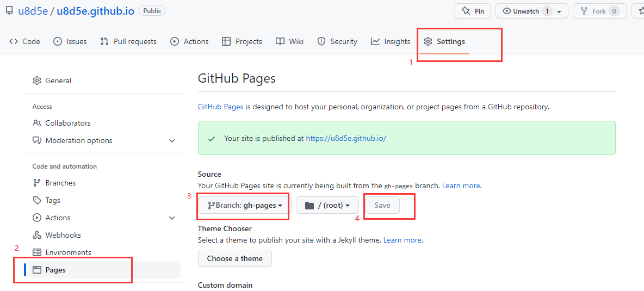The width and height of the screenshot is (644, 291).
Task: Open the GitHub Pages documentation link
Action: pos(220,107)
